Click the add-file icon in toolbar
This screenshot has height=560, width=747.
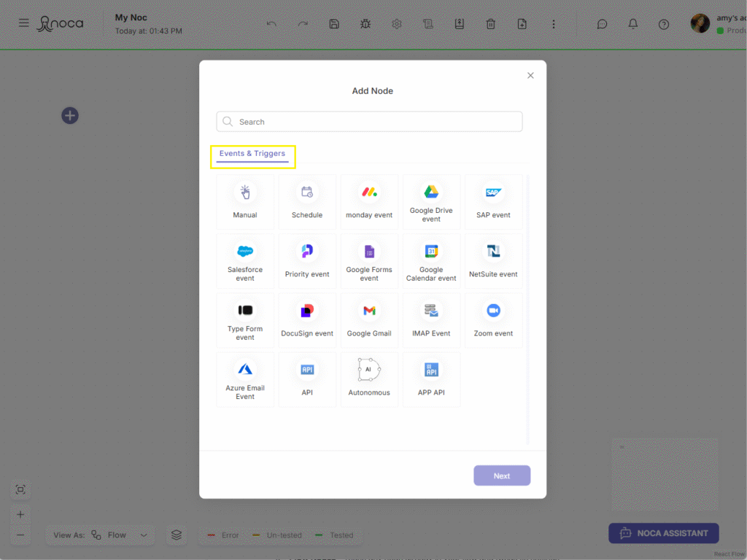pyautogui.click(x=522, y=24)
